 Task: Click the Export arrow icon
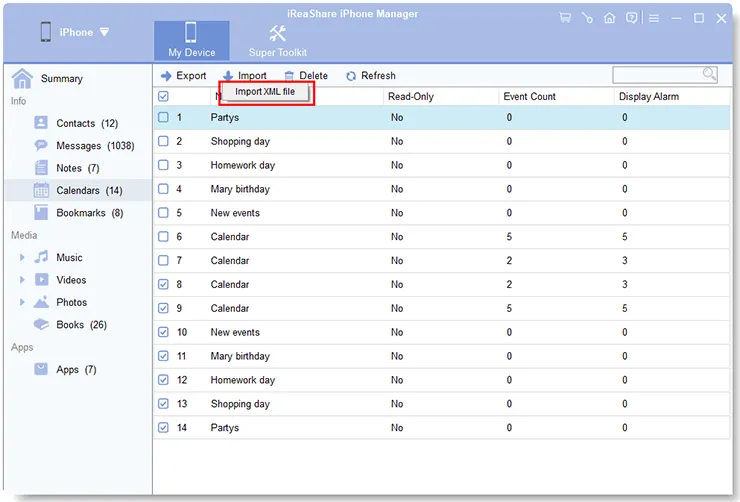[166, 75]
